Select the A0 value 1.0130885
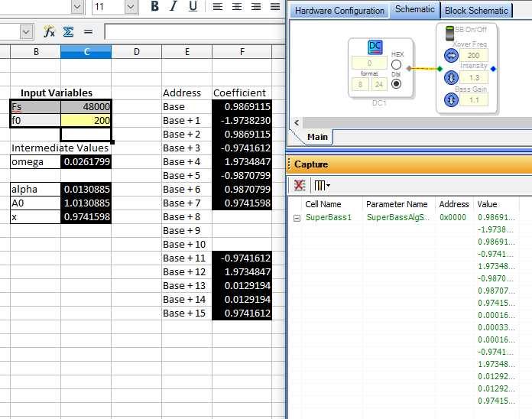532x419 pixels. click(86, 203)
